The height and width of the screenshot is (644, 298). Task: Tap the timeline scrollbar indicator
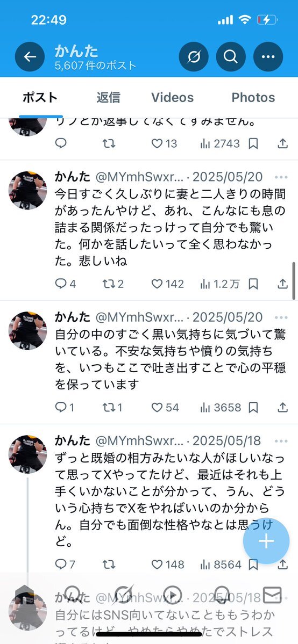click(294, 280)
